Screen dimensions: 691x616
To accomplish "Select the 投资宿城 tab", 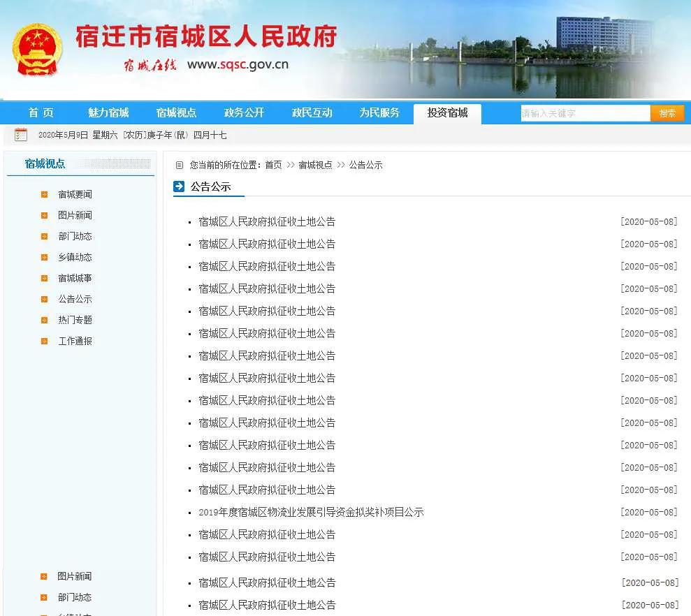I will pos(447,113).
